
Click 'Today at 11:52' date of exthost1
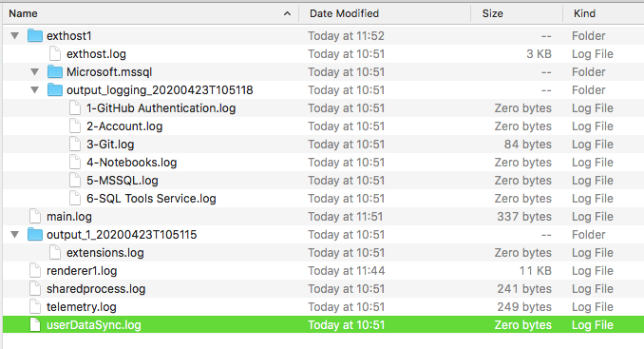click(347, 36)
